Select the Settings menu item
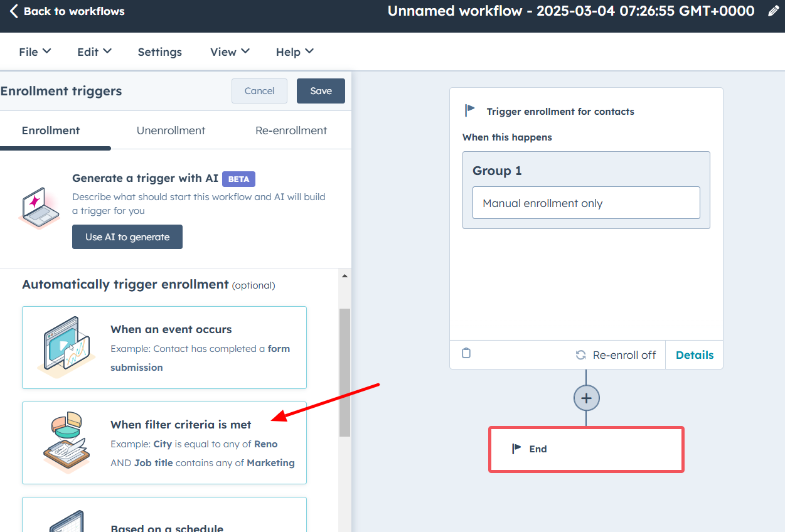This screenshot has width=785, height=532. [159, 51]
